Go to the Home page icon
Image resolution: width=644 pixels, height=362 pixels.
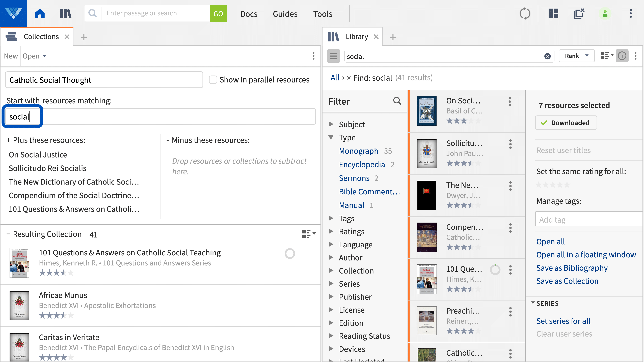(x=40, y=13)
